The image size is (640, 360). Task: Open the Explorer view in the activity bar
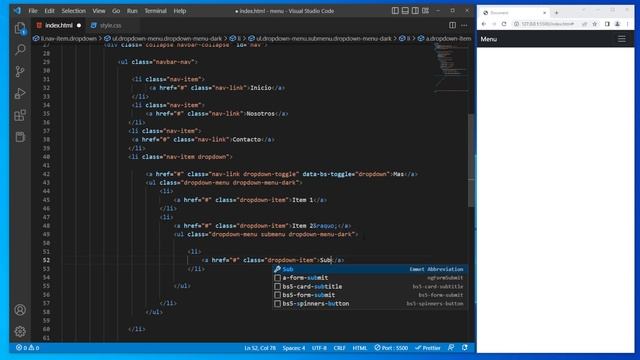click(x=20, y=28)
